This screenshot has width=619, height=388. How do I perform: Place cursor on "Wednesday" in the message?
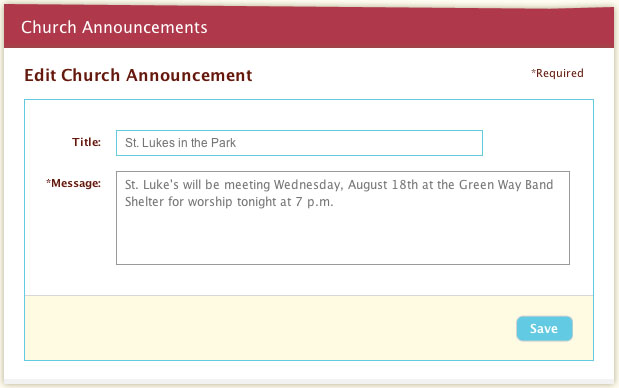coord(308,185)
